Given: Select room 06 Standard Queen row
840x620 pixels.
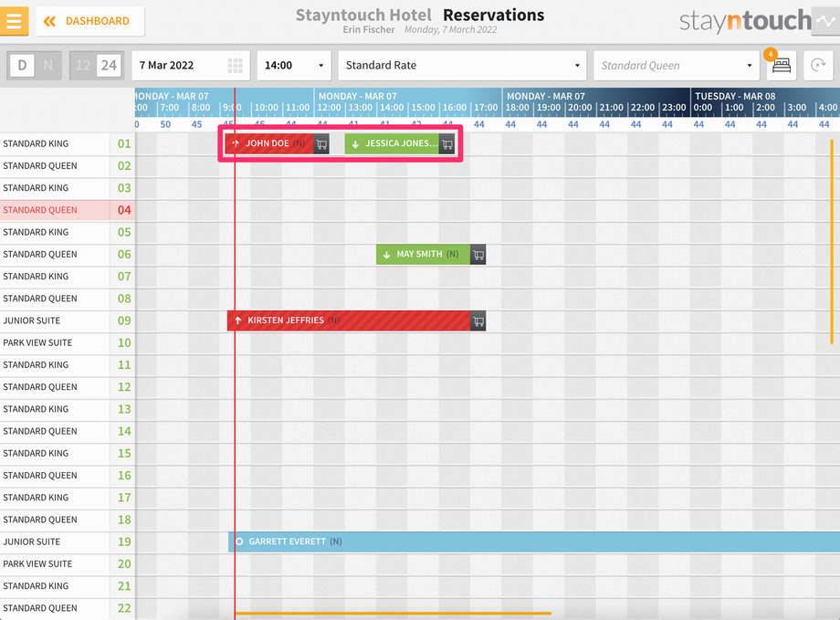Looking at the screenshot, I should point(67,254).
